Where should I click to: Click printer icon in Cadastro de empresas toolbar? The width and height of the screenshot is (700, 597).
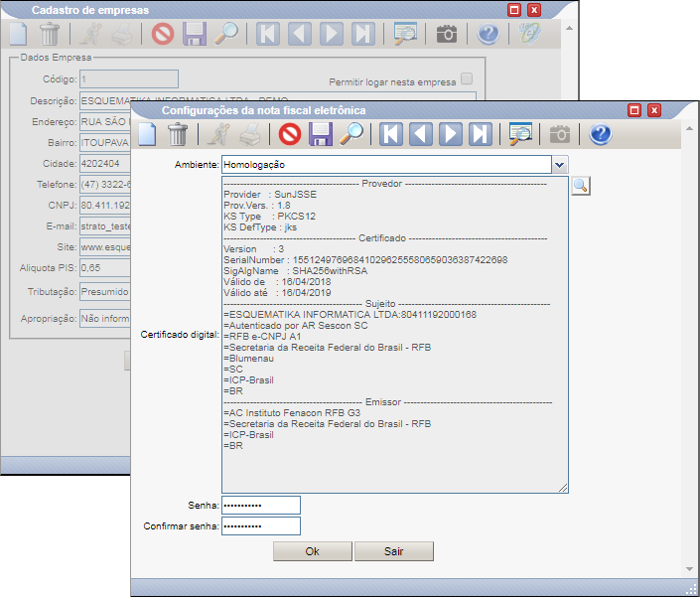[122, 34]
